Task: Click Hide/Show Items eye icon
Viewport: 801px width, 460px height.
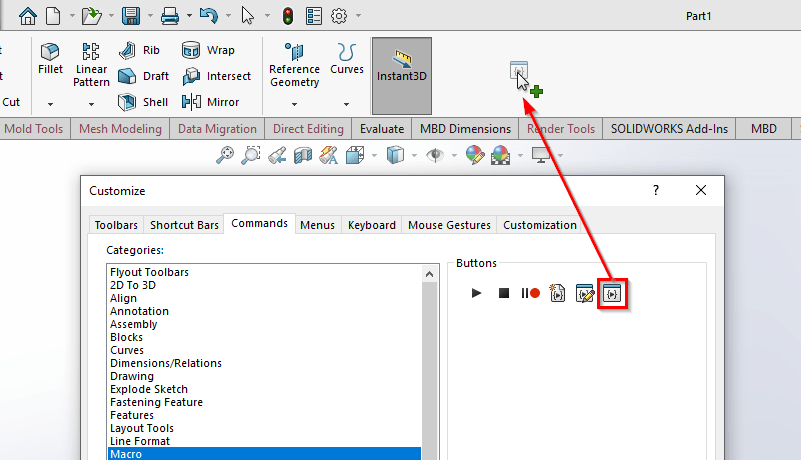Action: tap(435, 155)
